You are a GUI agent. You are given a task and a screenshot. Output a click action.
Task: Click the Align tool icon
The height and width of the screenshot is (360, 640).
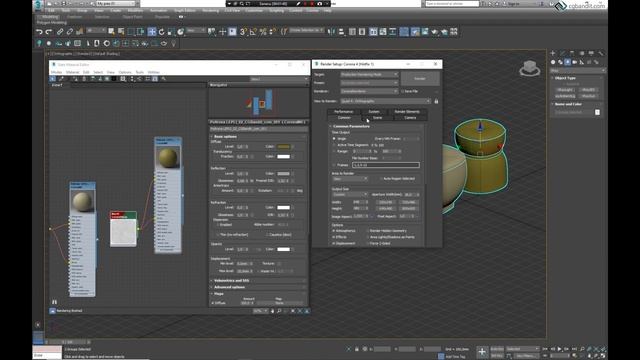341,31
